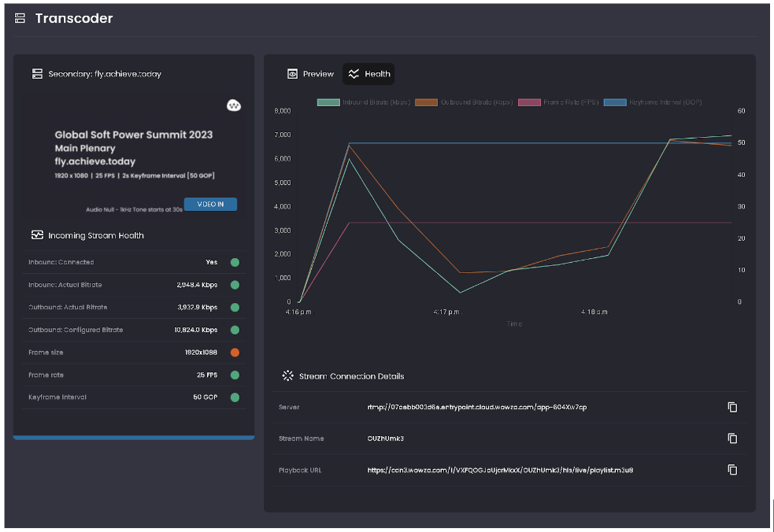Click the Secondary server stack icon
Screen dimensions: 774x532
[37, 74]
